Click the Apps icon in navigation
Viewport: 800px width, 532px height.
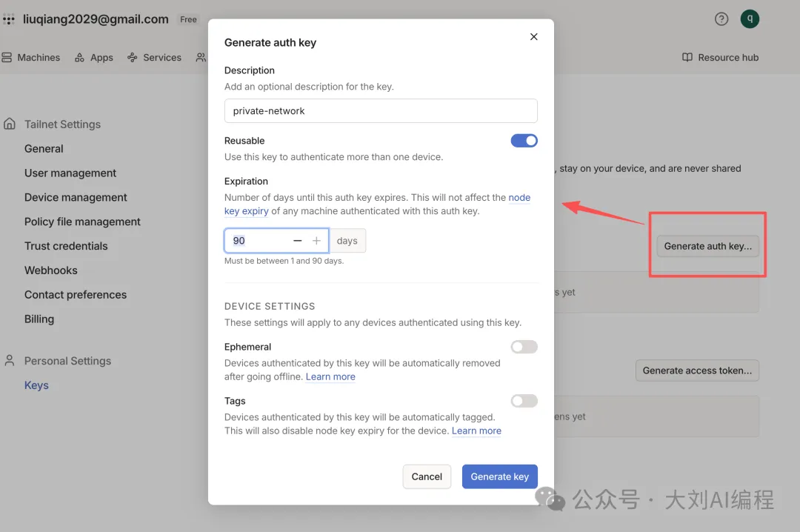(x=79, y=58)
